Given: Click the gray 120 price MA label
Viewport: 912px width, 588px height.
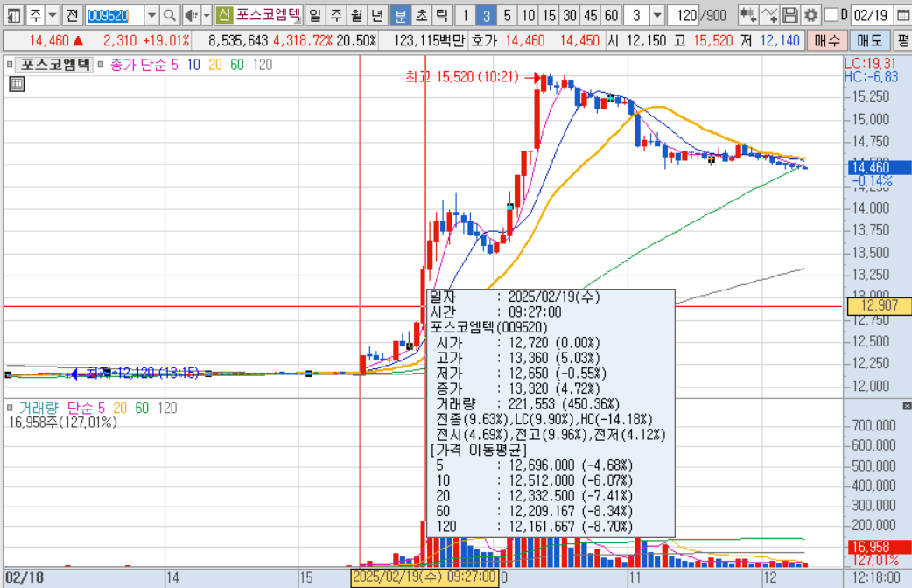Looking at the screenshot, I should (263, 65).
